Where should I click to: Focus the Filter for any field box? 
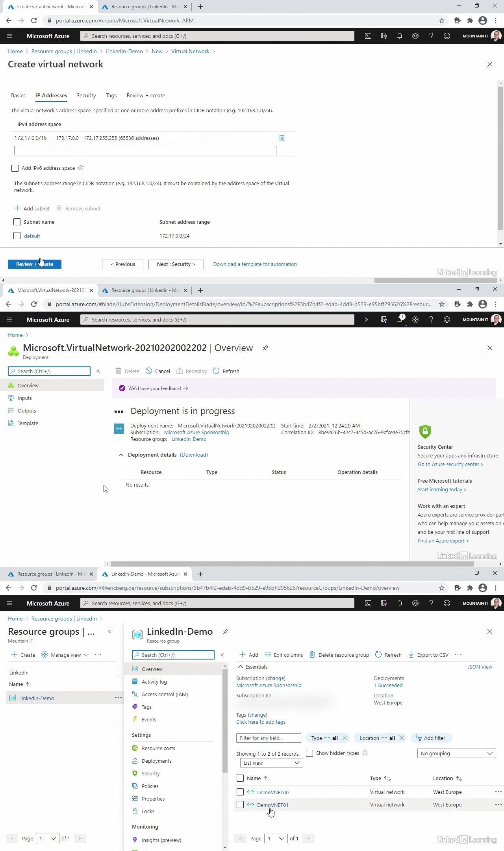tap(269, 738)
